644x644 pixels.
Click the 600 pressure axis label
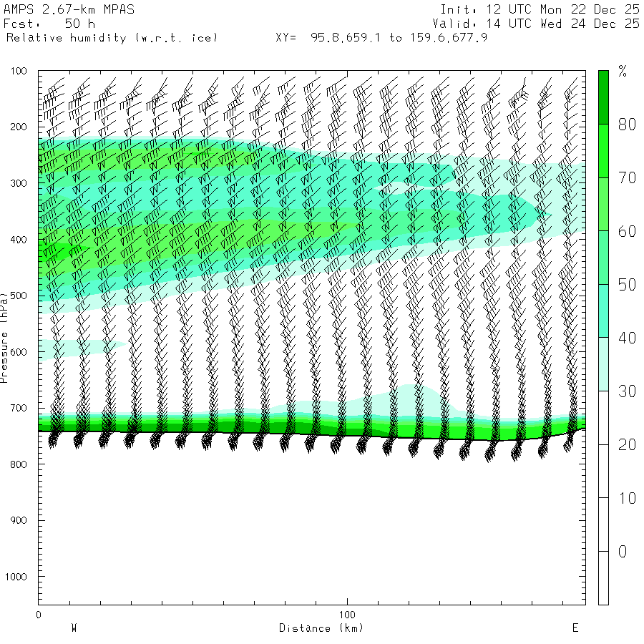tap(19, 352)
